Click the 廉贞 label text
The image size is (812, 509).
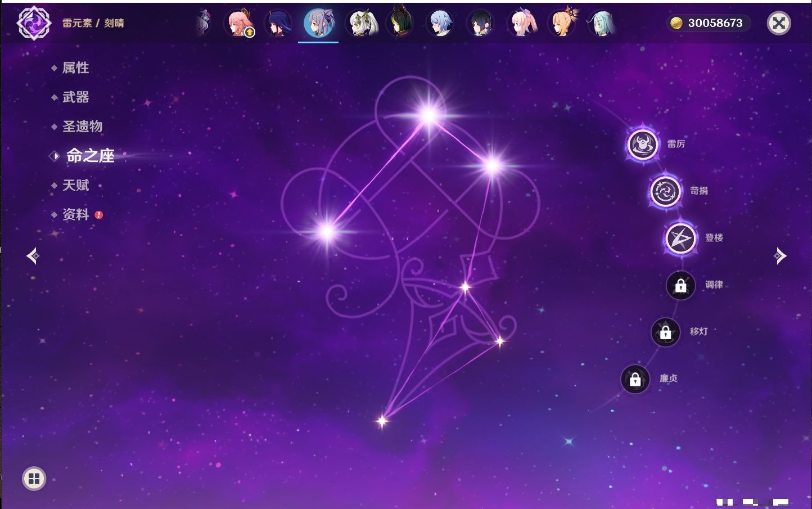pos(669,379)
